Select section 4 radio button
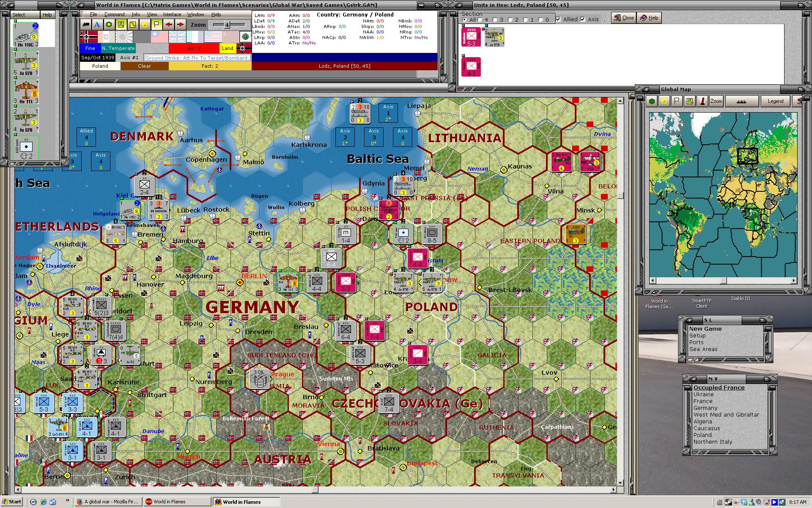Screen dimensions: 812x508 pos(480,19)
